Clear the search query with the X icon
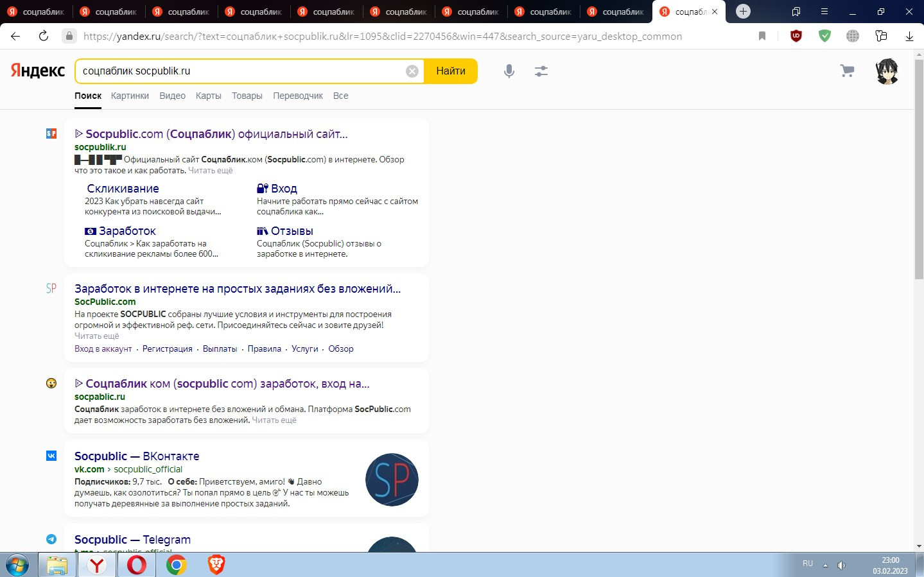 (412, 71)
